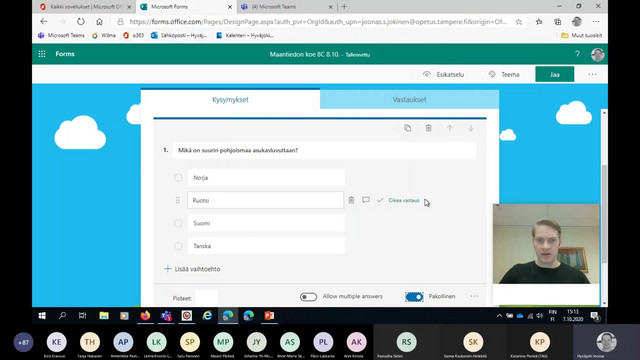Switch to Kaikki sovellukset browser tab

click(x=86, y=7)
